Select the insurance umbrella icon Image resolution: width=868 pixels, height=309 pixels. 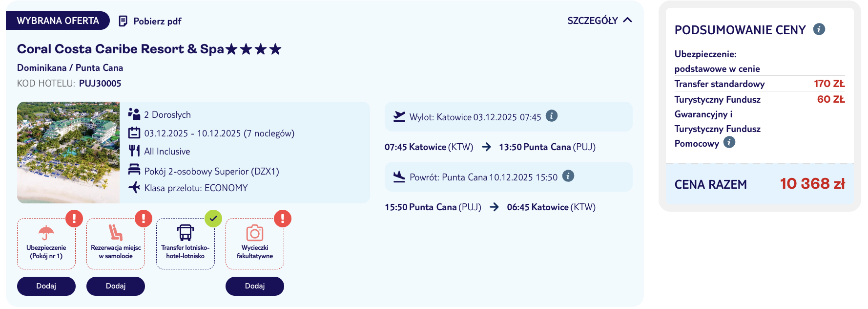click(x=46, y=232)
